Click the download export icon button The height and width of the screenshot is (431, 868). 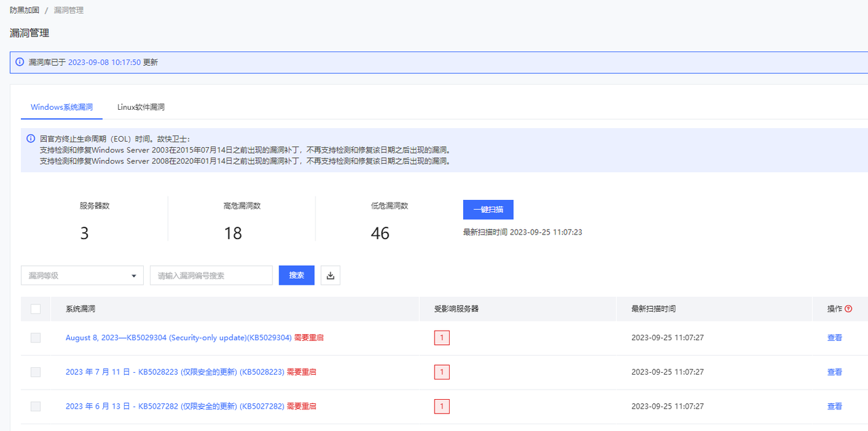tap(330, 275)
